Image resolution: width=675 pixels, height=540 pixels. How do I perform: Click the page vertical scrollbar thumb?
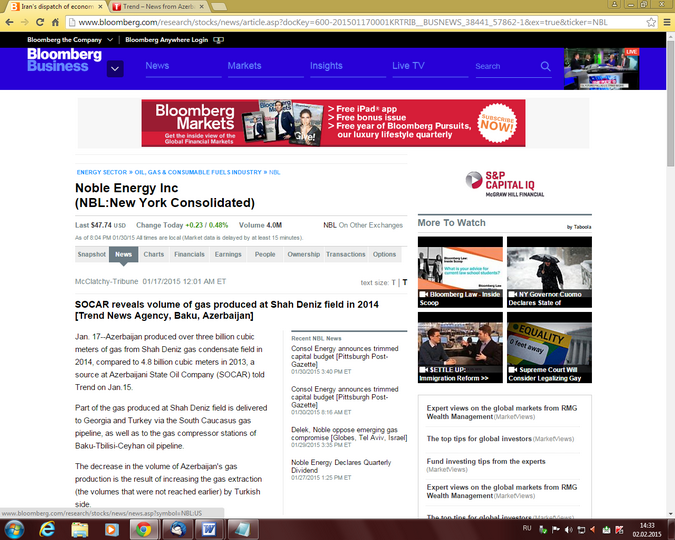670,104
